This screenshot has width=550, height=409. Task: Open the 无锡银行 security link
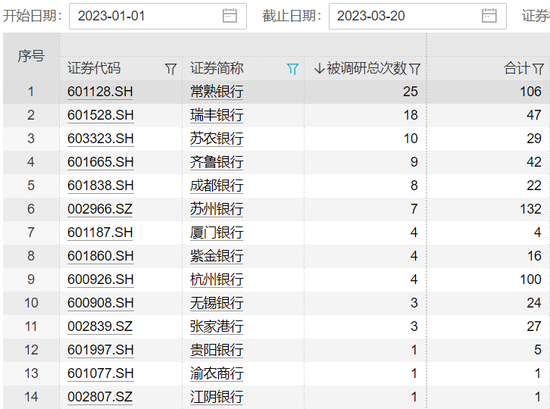click(216, 303)
